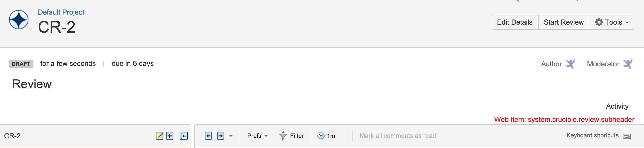644x148 pixels.
Task: Go to previous file with left arrow
Action: click(x=208, y=136)
